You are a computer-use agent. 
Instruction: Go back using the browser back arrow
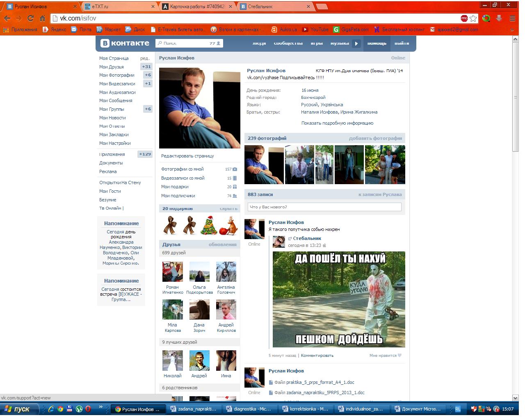pos(7,18)
